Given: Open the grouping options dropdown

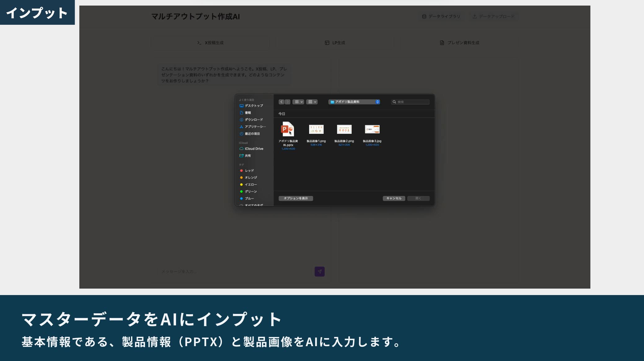Looking at the screenshot, I should click(312, 102).
